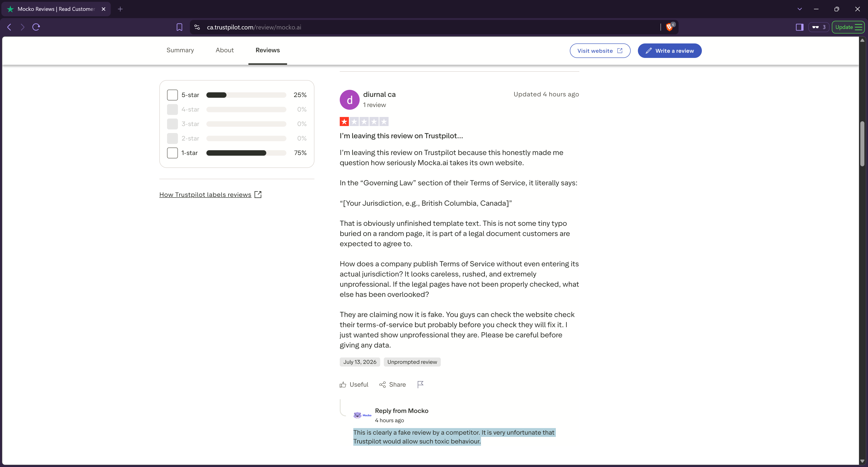Viewport: 868px width, 467px height.
Task: Go back to previous page
Action: coord(9,27)
